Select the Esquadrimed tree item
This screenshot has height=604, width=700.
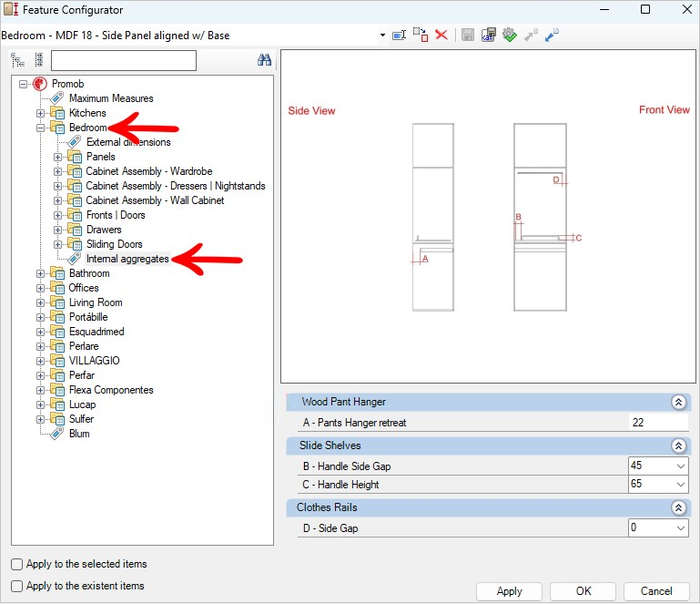[x=96, y=332]
